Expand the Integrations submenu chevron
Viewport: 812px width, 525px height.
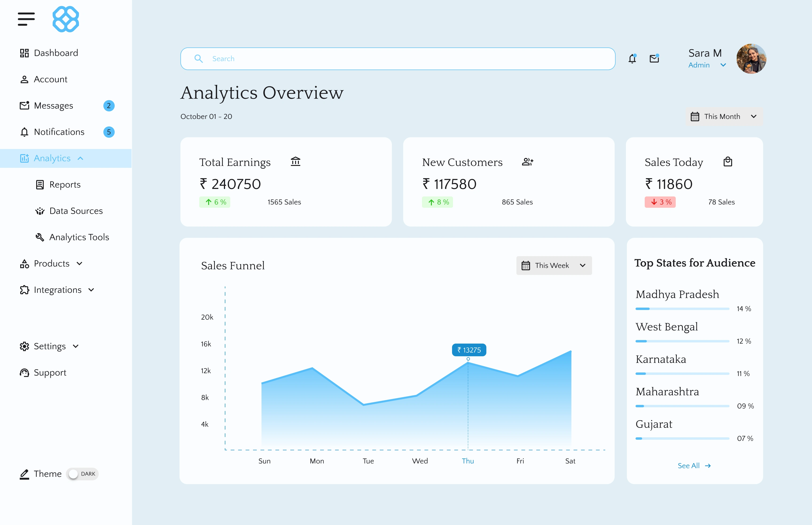click(91, 290)
